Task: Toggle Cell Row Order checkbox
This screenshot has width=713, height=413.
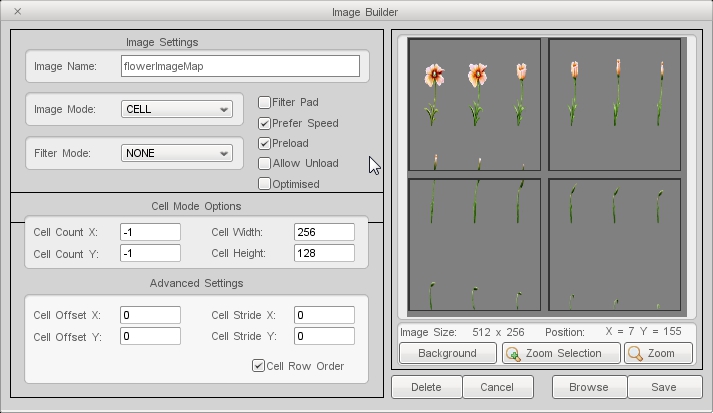Action: click(258, 366)
